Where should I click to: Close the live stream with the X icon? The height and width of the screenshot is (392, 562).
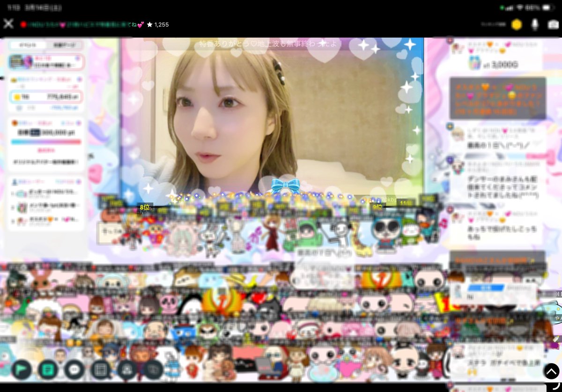(x=8, y=24)
